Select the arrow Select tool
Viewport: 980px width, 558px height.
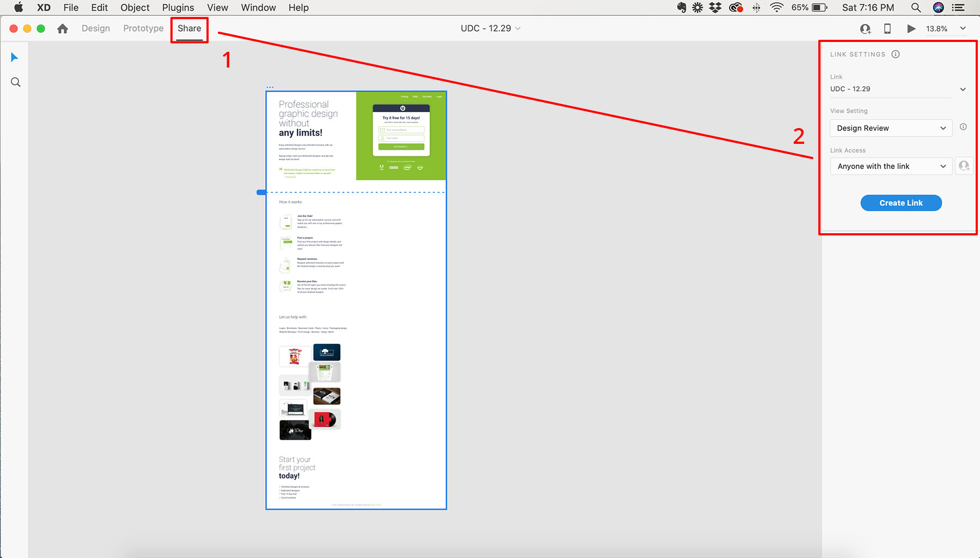15,57
